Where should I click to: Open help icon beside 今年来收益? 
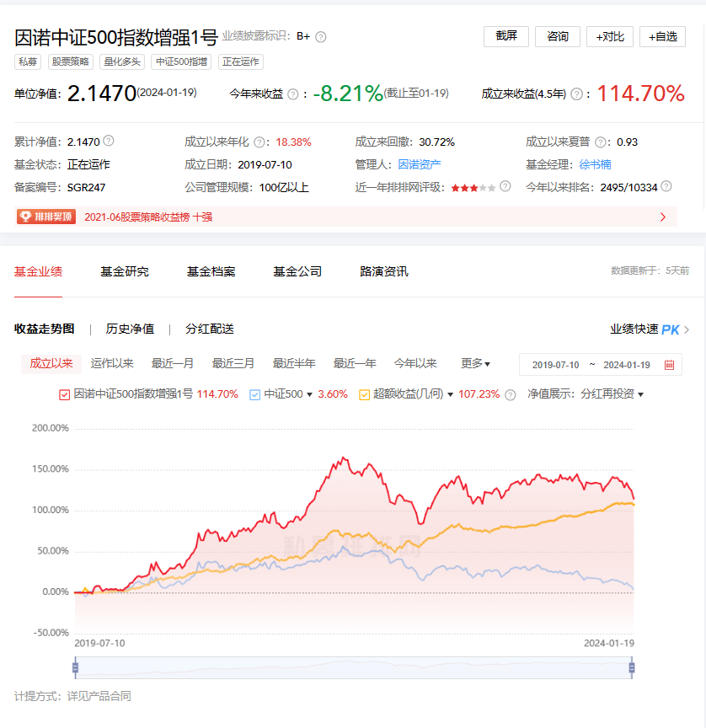[293, 94]
